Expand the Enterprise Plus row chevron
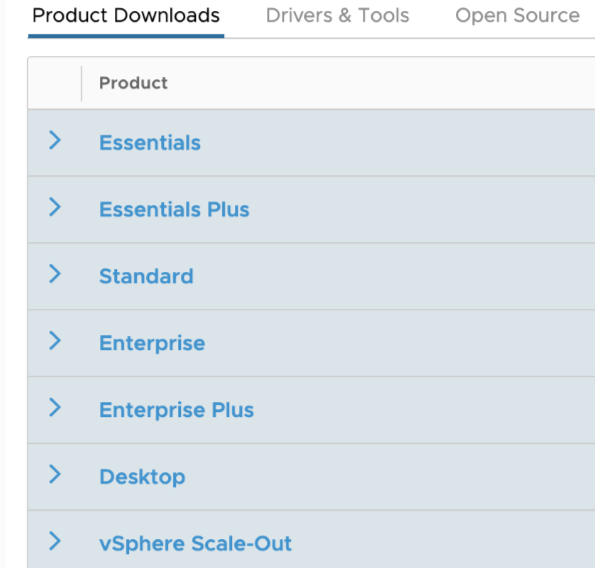The image size is (595, 568). pos(55,408)
